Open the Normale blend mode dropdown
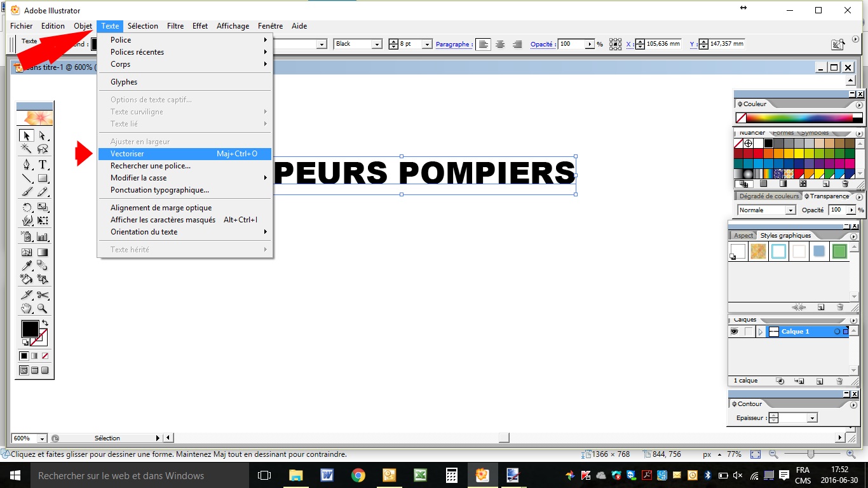Viewport: 868px width, 488px height. click(791, 210)
